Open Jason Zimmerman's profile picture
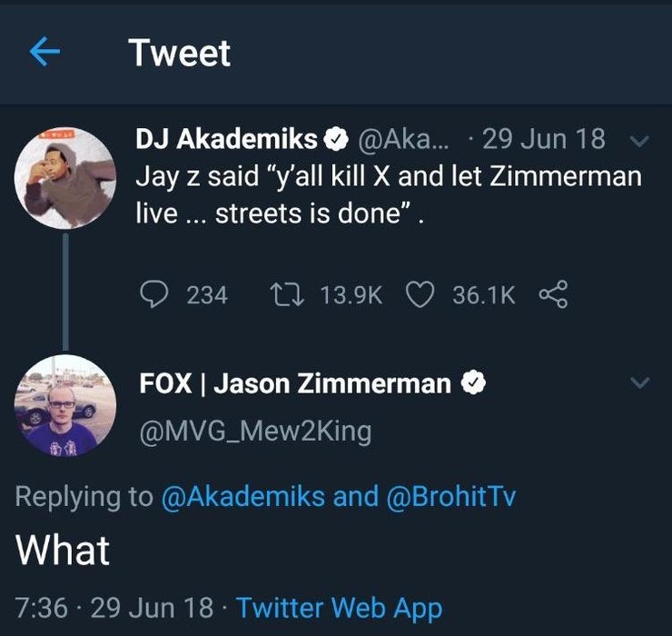The width and height of the screenshot is (672, 636). click(65, 406)
